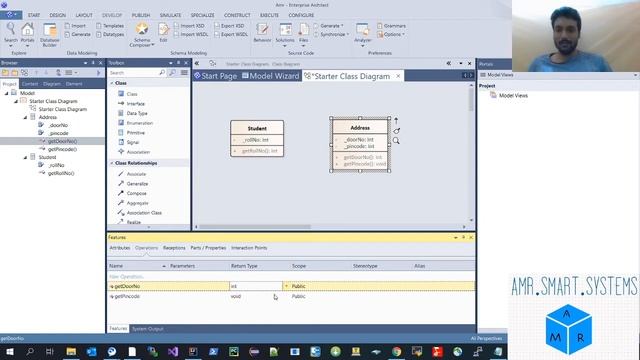Open the Behavior source code tool
Image resolution: width=640 pixels, height=360 pixels.
tap(262, 33)
